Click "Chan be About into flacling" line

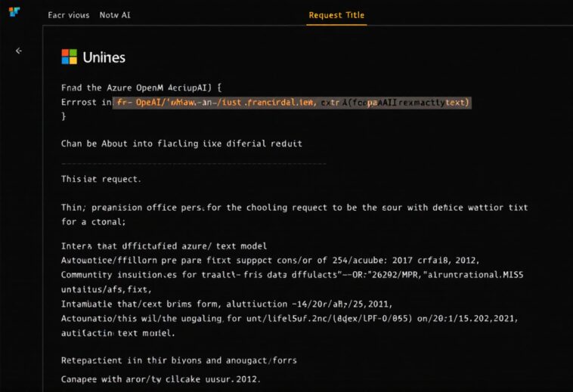pyautogui.click(x=181, y=144)
